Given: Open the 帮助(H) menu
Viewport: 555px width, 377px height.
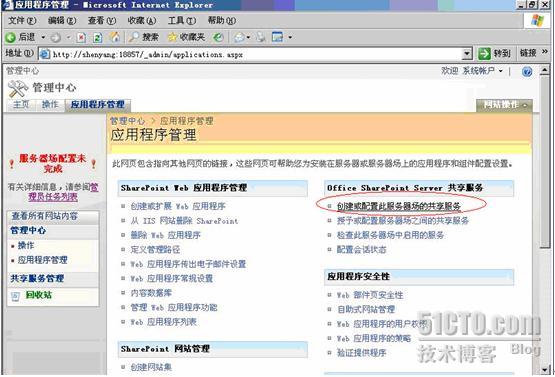Looking at the screenshot, I should (x=222, y=21).
